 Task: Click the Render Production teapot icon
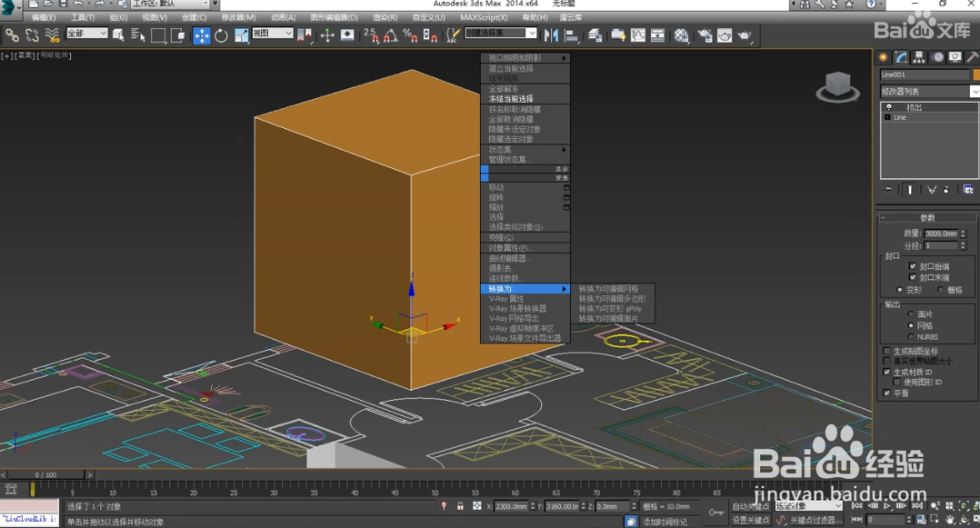[744, 35]
